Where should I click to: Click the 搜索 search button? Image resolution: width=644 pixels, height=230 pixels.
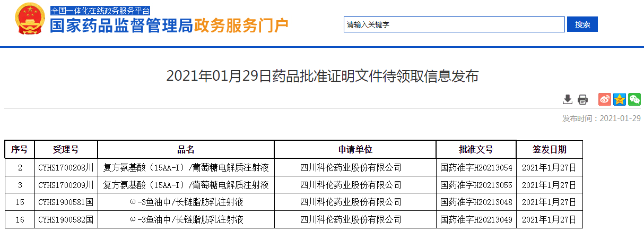point(582,24)
